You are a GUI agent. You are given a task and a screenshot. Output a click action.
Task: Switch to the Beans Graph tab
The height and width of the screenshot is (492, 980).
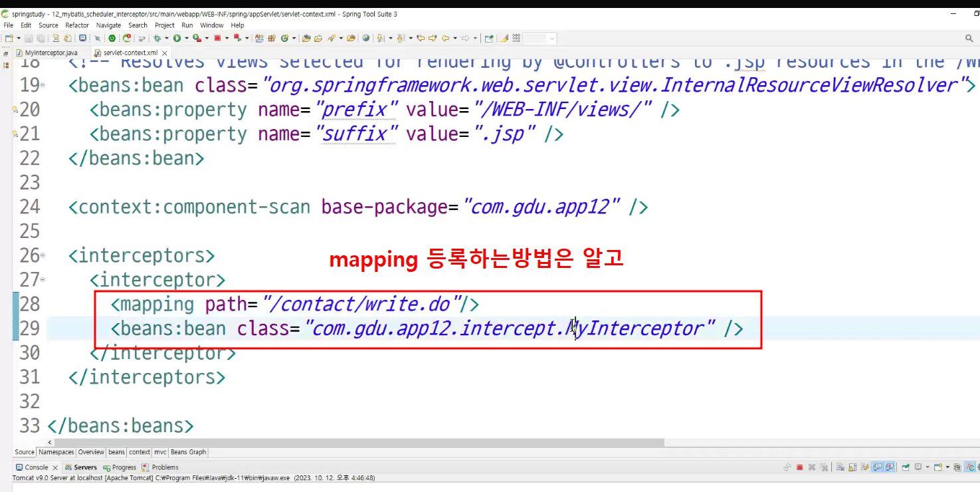pos(189,452)
